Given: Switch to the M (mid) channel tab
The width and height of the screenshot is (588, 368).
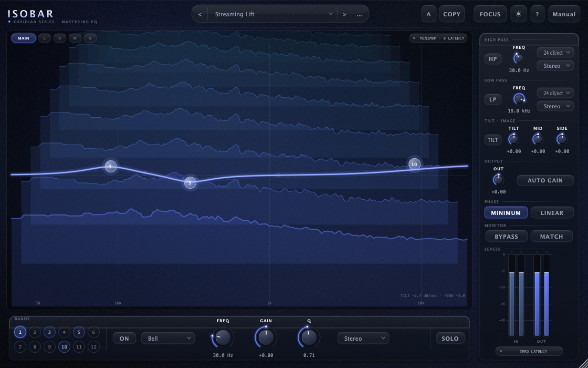Looking at the screenshot, I should pos(75,38).
